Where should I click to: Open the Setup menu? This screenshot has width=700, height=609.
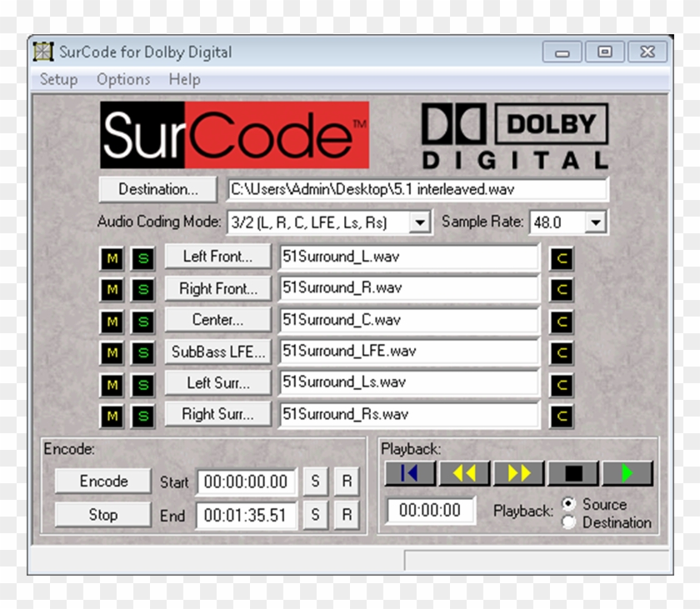pyautogui.click(x=58, y=79)
